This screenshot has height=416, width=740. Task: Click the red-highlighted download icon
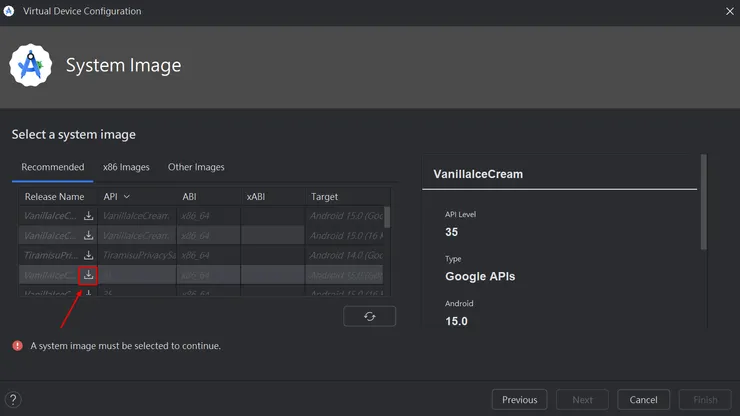[89, 275]
